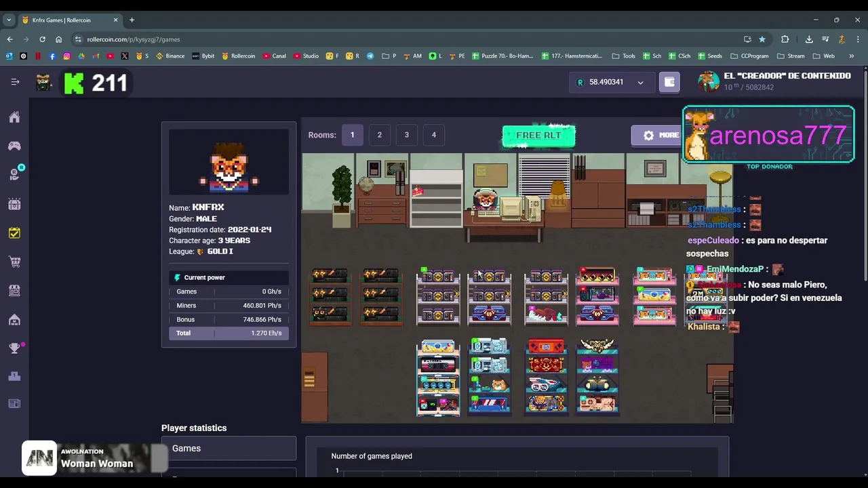Open the Binance bookmark
Image resolution: width=868 pixels, height=488 pixels.
[170, 56]
